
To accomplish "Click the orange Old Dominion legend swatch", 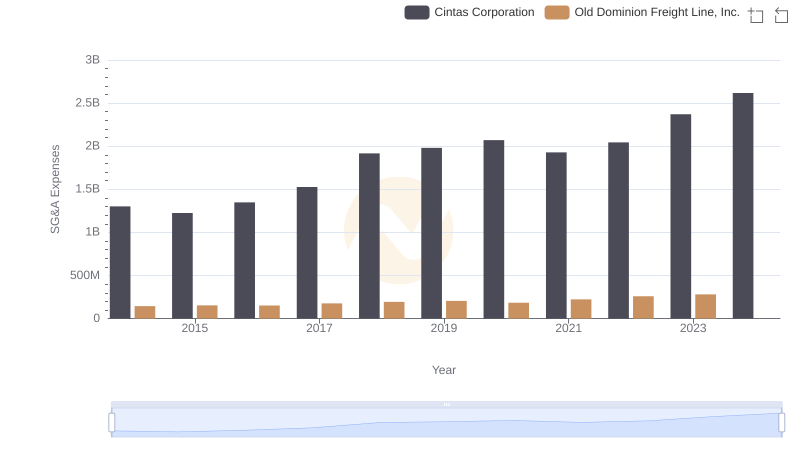I will click(557, 12).
